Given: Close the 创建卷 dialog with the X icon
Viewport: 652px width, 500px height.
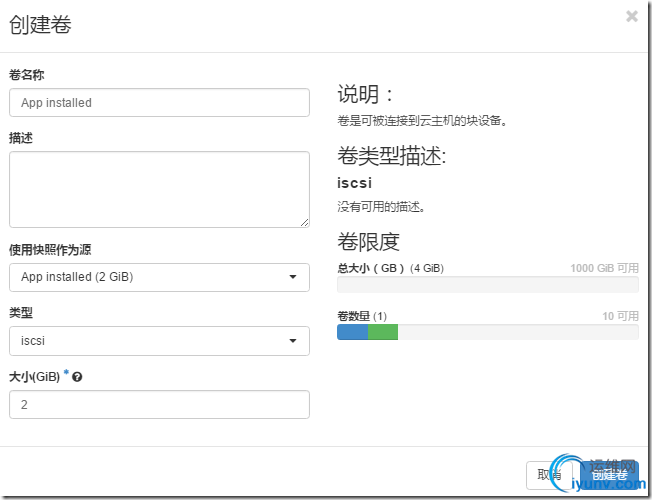Looking at the screenshot, I should point(631,16).
